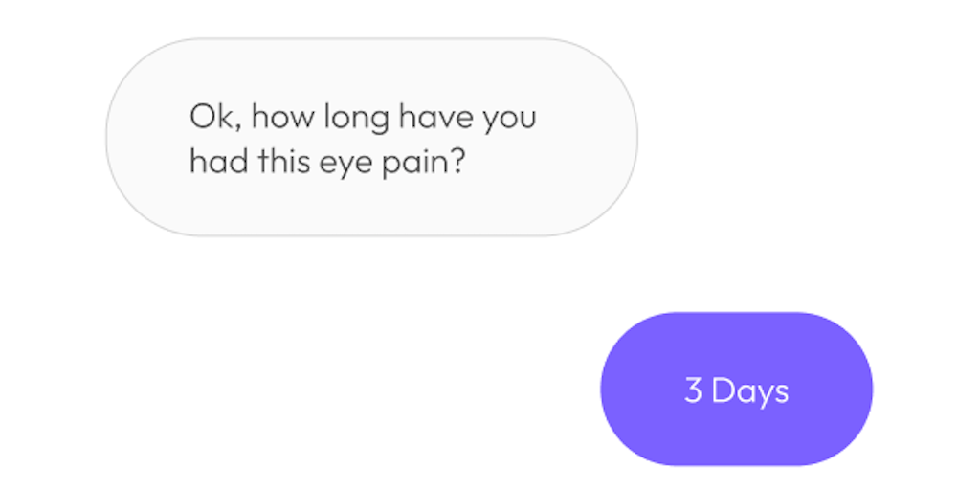The width and height of the screenshot is (980, 490).
Task: Click the "had this eye pain?" line
Action: point(327,161)
